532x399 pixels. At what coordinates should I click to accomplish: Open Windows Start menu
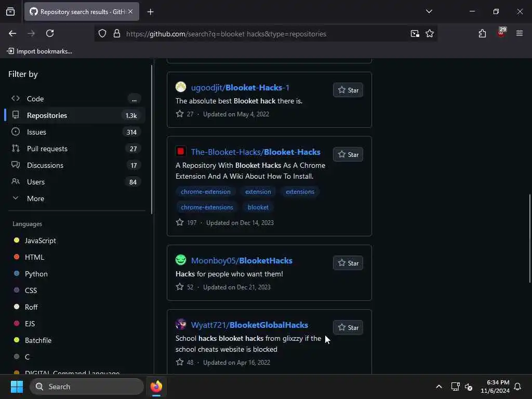tap(17, 387)
